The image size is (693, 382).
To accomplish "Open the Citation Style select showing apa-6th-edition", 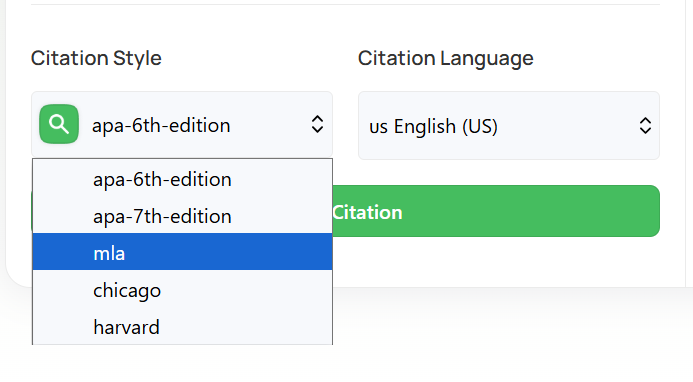I will (182, 125).
